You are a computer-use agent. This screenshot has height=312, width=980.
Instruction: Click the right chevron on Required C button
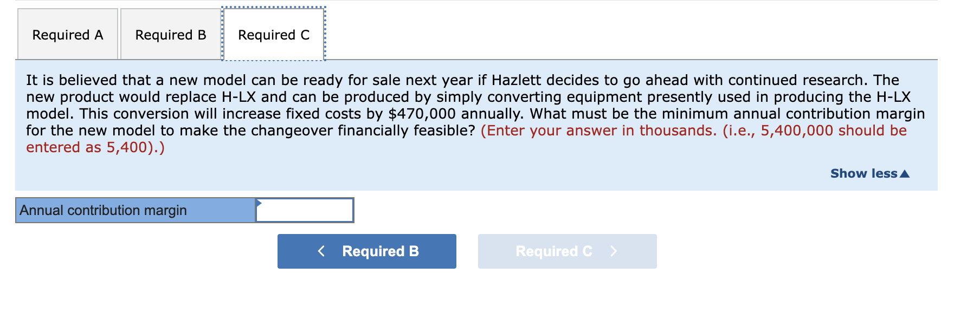(x=614, y=251)
